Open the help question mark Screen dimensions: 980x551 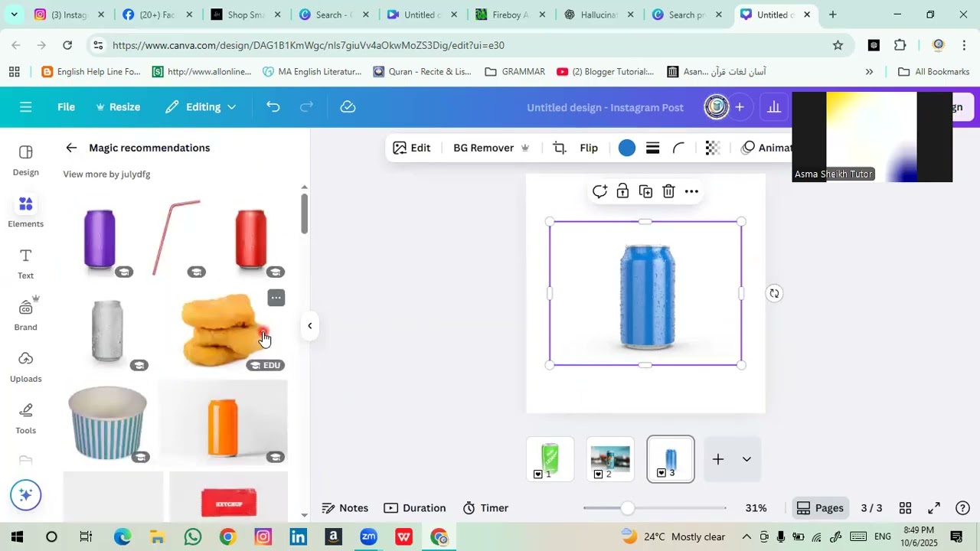click(963, 508)
